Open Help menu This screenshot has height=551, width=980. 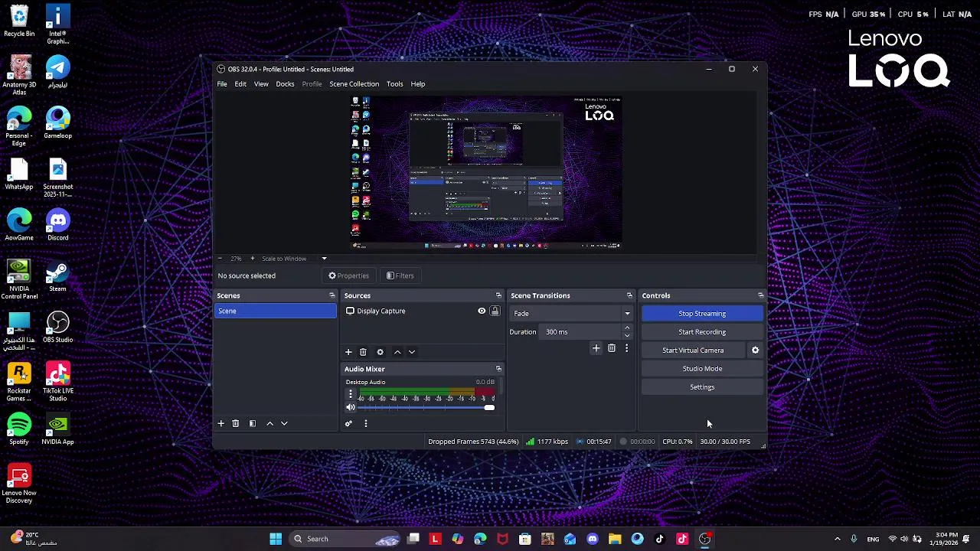[x=417, y=84]
